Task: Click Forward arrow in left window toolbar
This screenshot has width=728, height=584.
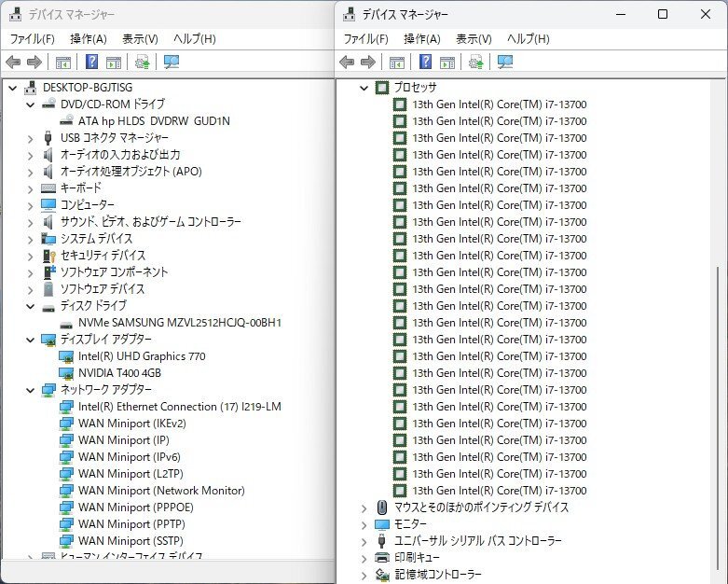Action: pos(34,62)
